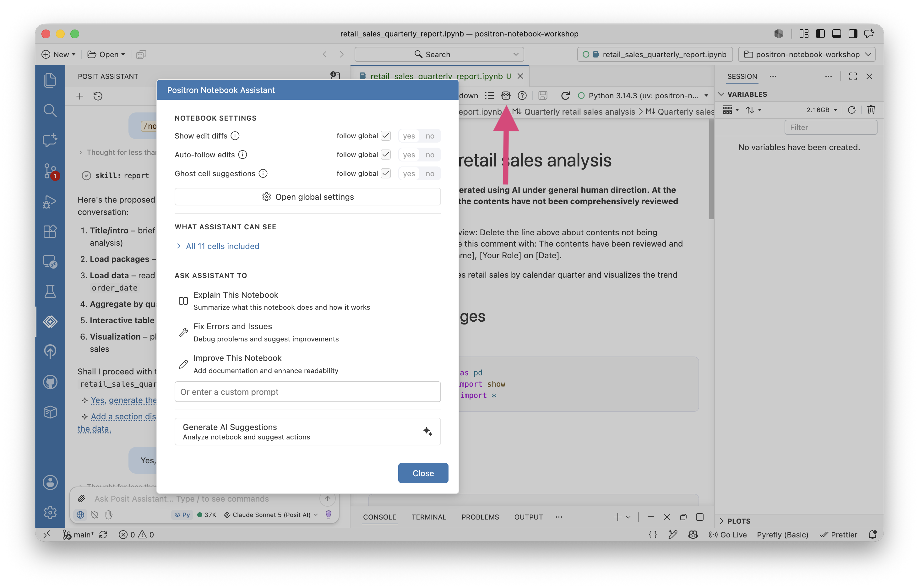Image resolution: width=919 pixels, height=588 pixels.
Task: Open notifications bell in status bar
Action: tap(872, 535)
